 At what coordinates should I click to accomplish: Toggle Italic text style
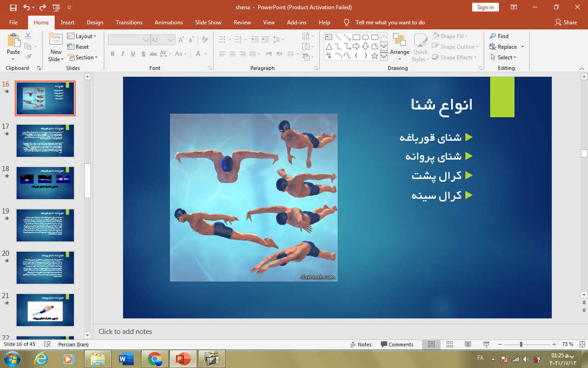pos(123,54)
